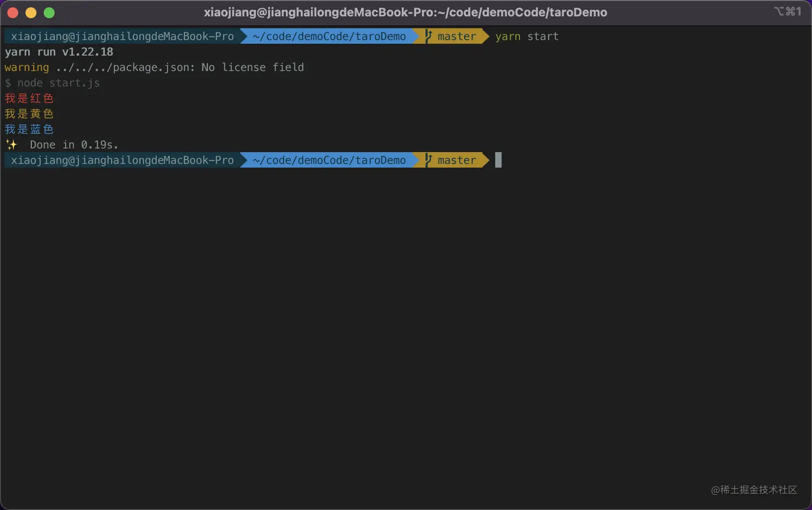Click the git branch icon in the first prompt
The height and width of the screenshot is (510, 812).
(428, 36)
